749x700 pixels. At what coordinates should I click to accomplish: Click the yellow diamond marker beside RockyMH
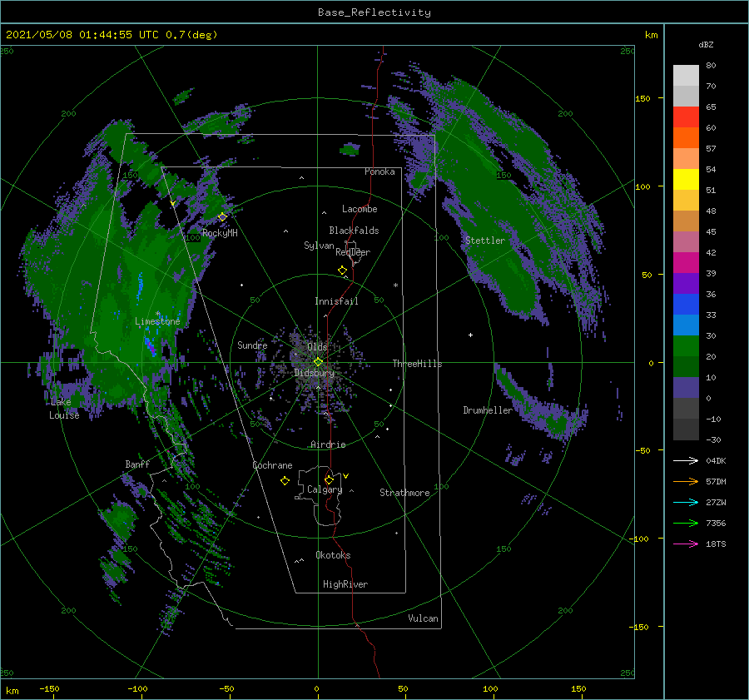pos(222,217)
